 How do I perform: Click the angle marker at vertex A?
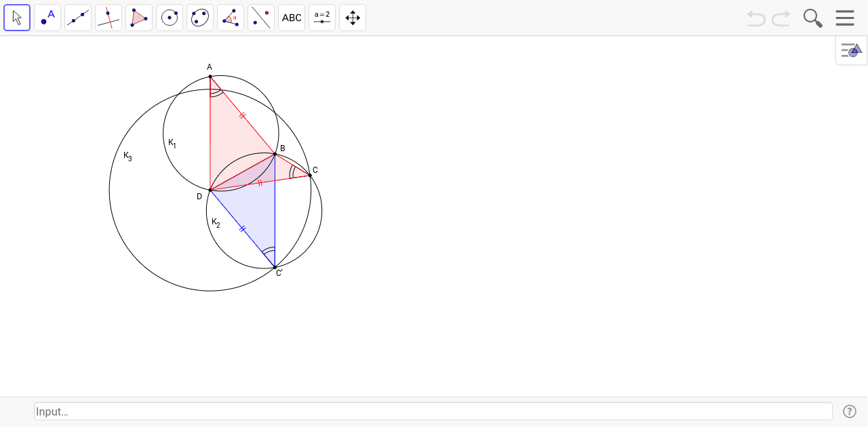(x=216, y=92)
